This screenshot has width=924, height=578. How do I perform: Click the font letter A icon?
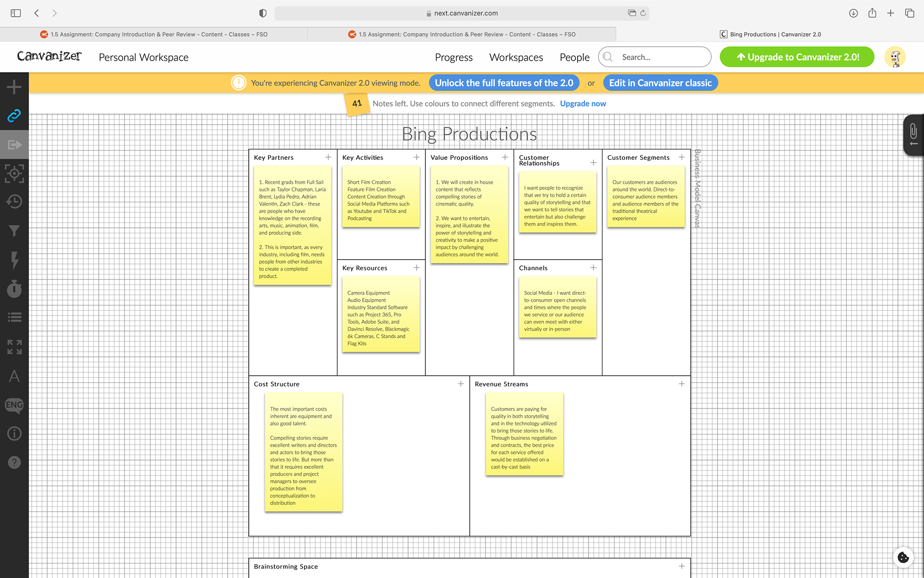click(x=14, y=376)
